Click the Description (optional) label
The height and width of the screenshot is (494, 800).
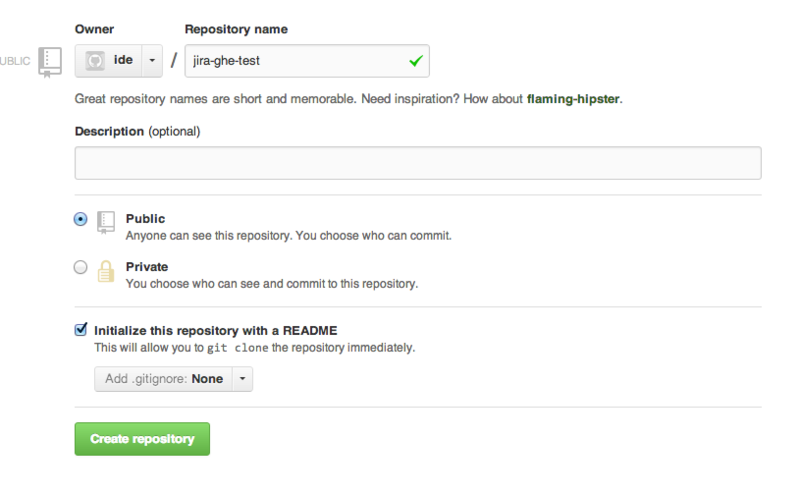[x=137, y=131]
